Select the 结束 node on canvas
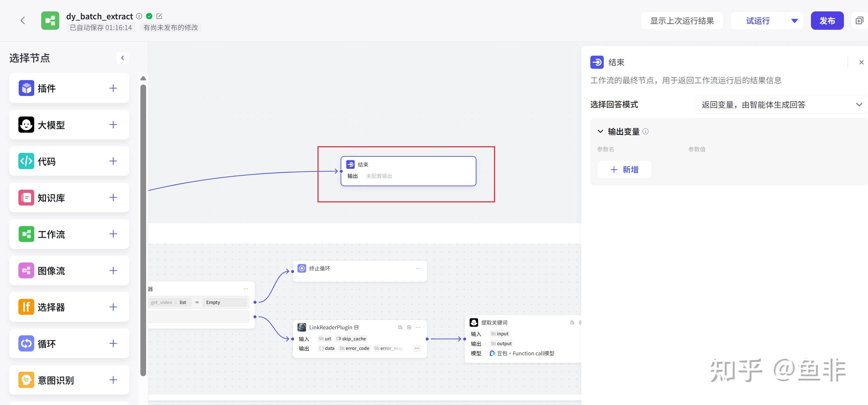Image resolution: width=868 pixels, height=405 pixels. pyautogui.click(x=408, y=171)
